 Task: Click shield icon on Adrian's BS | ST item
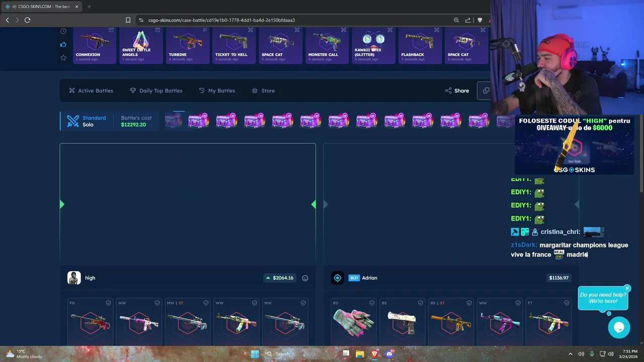click(x=469, y=303)
